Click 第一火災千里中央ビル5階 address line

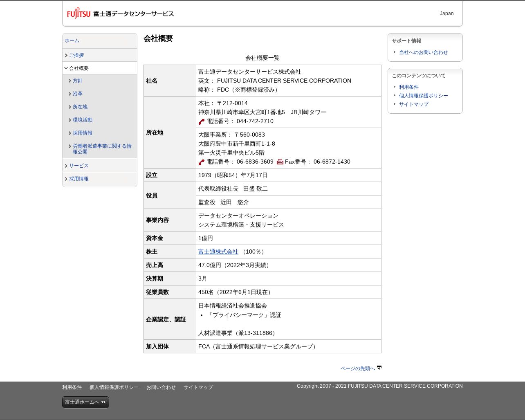point(231,153)
